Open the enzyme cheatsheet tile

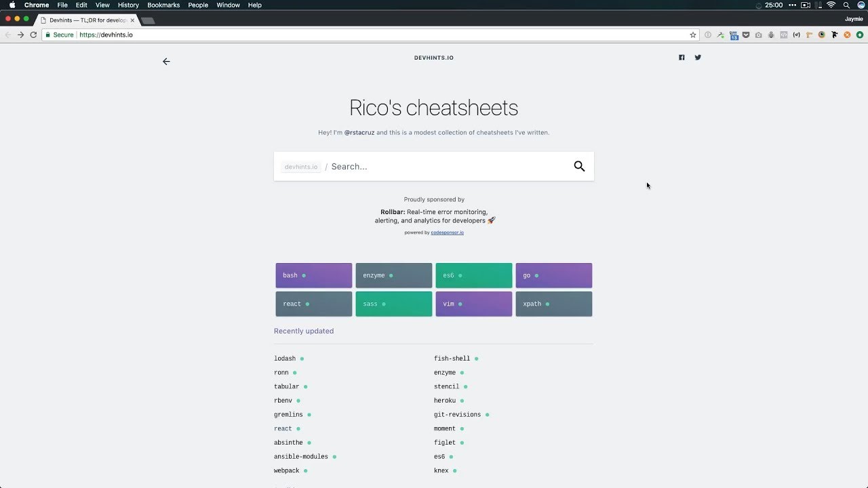[394, 275]
